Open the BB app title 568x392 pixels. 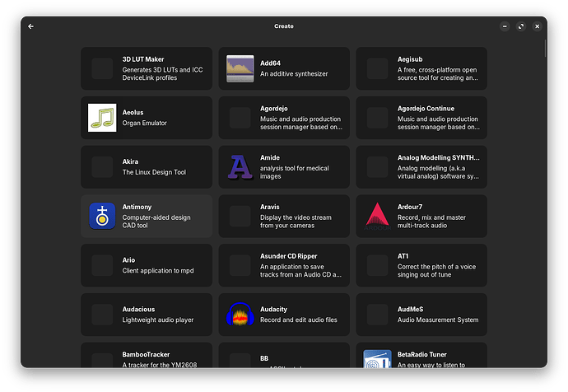tap(264, 358)
